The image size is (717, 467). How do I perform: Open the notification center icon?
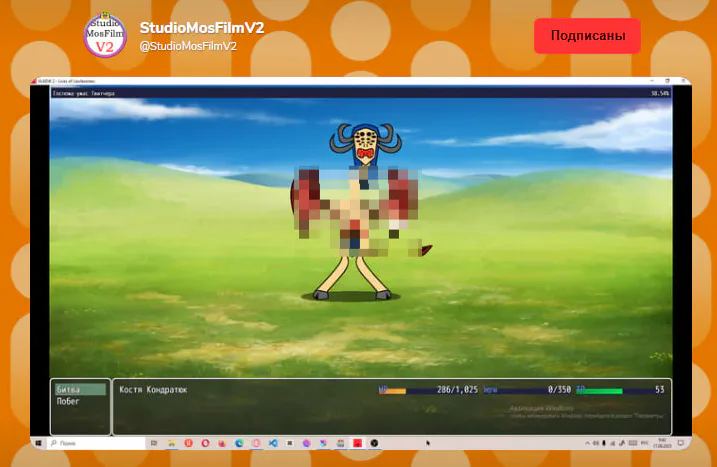tap(681, 443)
